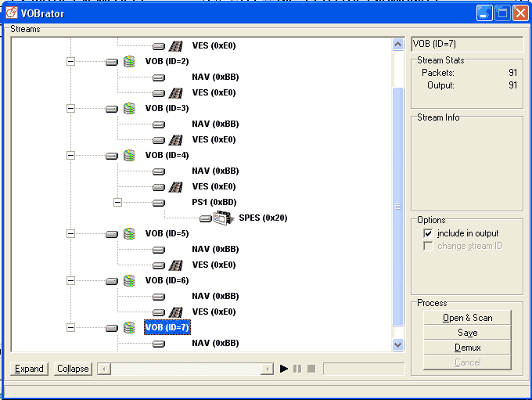The image size is (532, 400).
Task: Toggle include button of NAV under VOB (ID=4)
Action: pyautogui.click(x=159, y=171)
